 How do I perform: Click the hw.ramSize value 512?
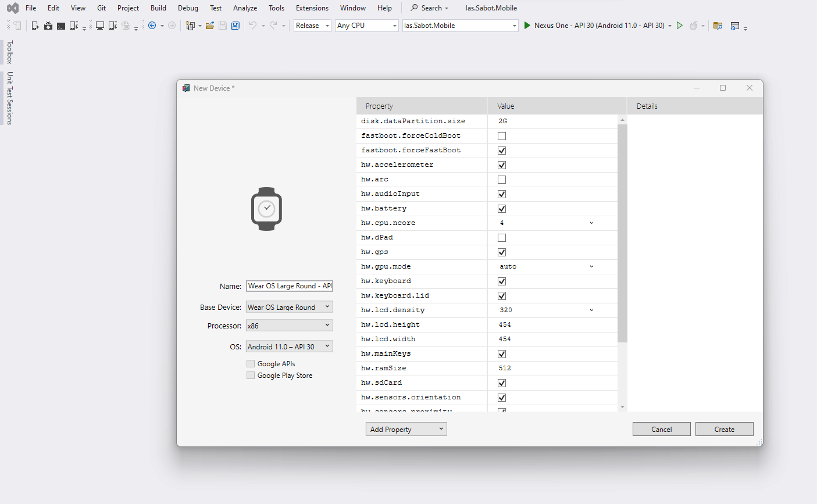[x=505, y=369]
